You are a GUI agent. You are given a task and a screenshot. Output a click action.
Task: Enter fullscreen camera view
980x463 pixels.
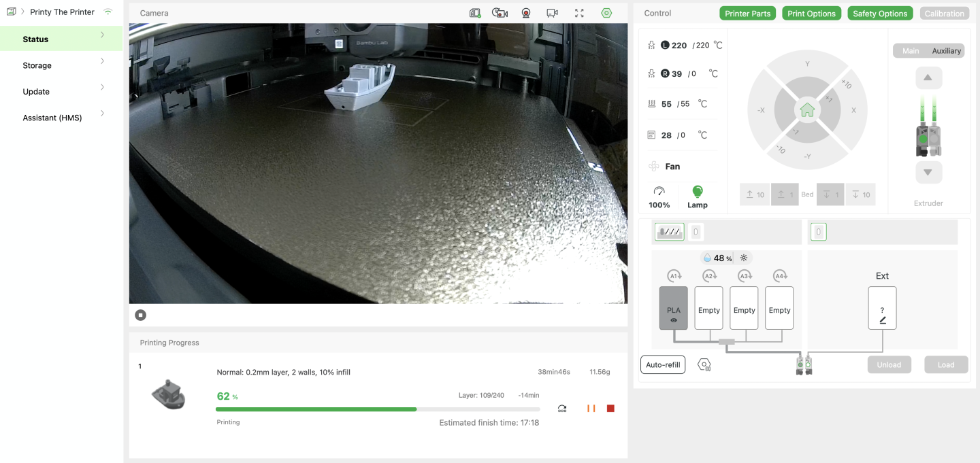(579, 13)
